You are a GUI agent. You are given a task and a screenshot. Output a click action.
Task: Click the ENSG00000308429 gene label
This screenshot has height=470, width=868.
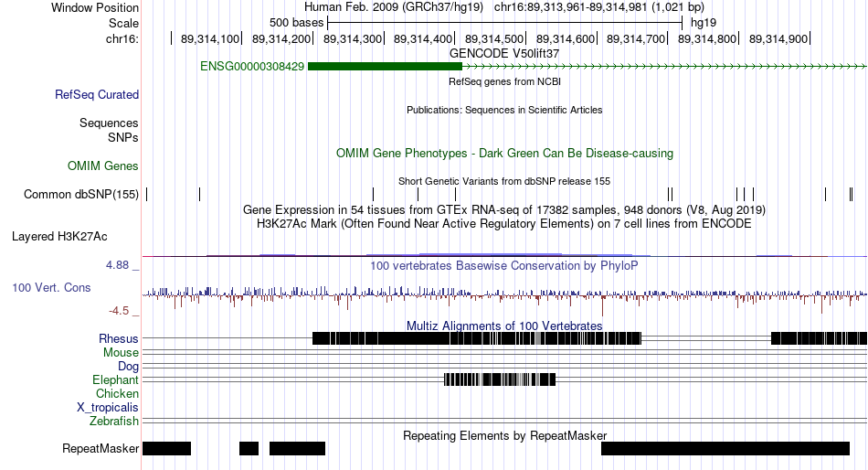click(x=252, y=67)
